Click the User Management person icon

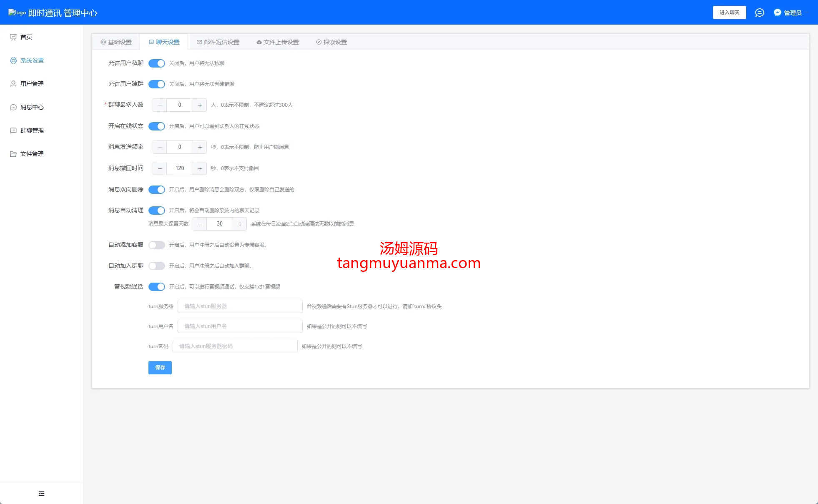point(13,84)
